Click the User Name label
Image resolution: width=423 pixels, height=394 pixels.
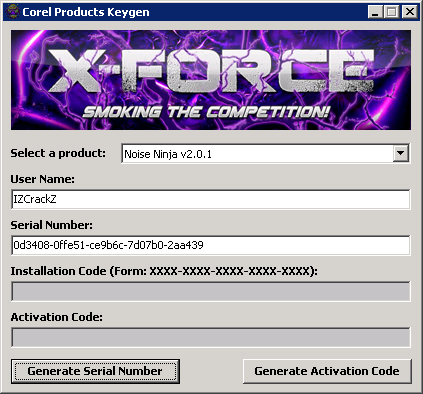42,179
